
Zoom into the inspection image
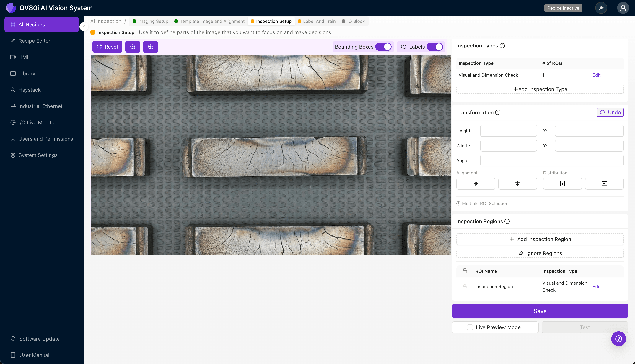[x=150, y=47]
